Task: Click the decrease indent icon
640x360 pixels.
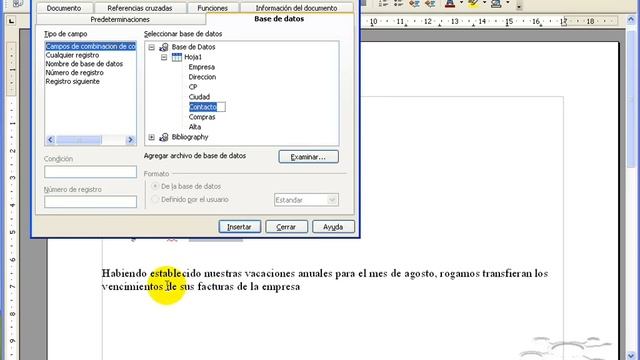Action: pos(414,4)
